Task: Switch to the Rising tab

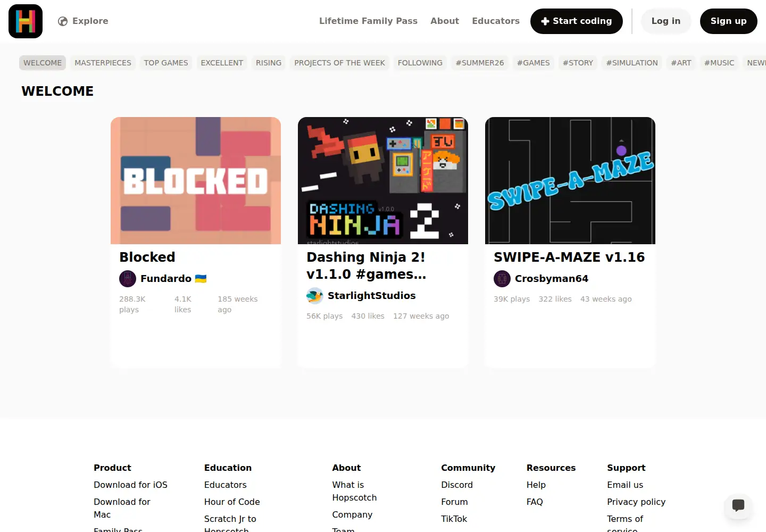Action: [x=269, y=63]
